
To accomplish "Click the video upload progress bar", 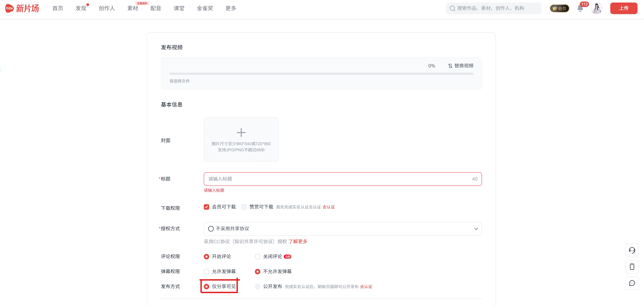I will pos(321,74).
